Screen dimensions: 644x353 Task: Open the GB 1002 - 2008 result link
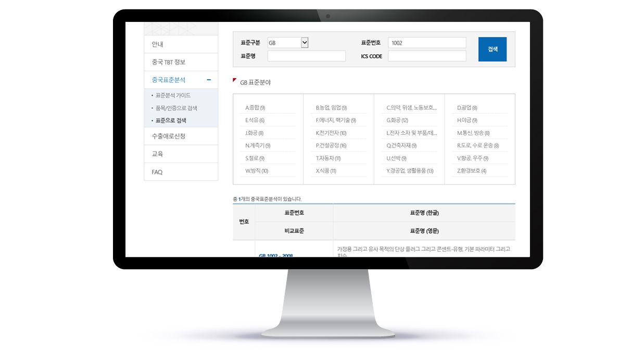point(276,255)
